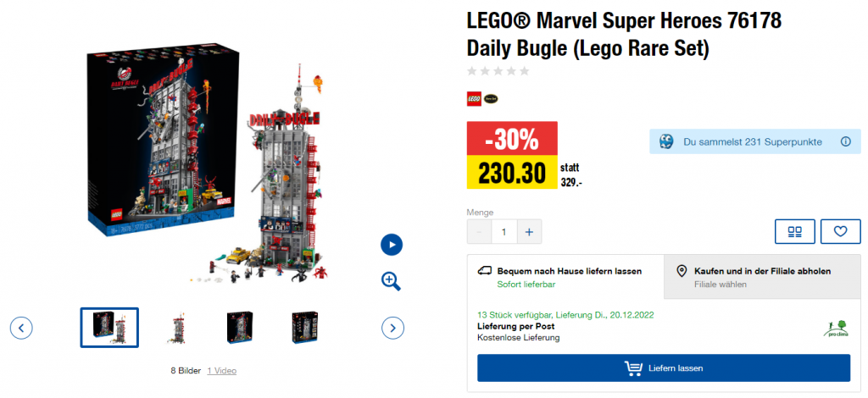
Task: Open the 1 Video link
Action: (x=222, y=370)
